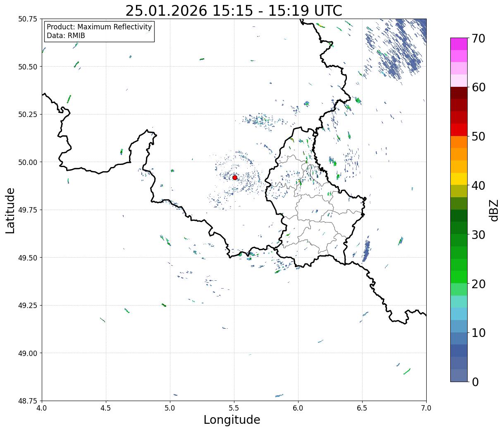
Task: Click the plot title with date and time
Action: click(x=234, y=10)
